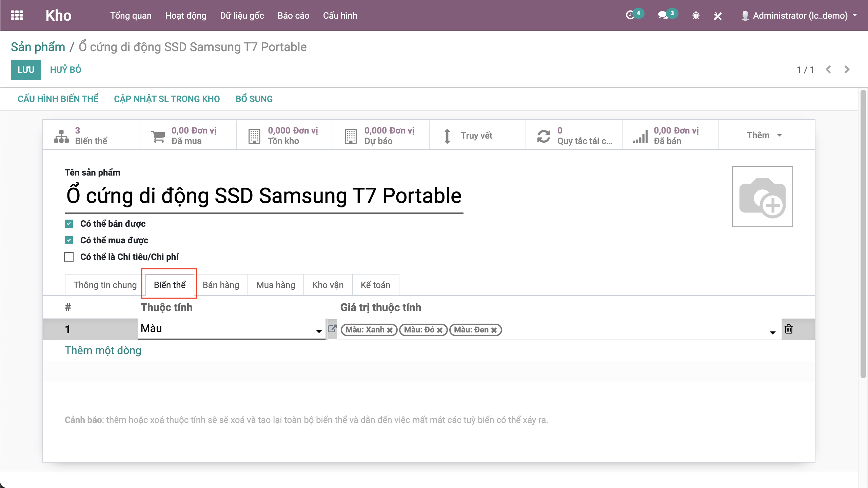This screenshot has height=488, width=868.
Task: Click the product image upload placeholder
Action: [762, 197]
